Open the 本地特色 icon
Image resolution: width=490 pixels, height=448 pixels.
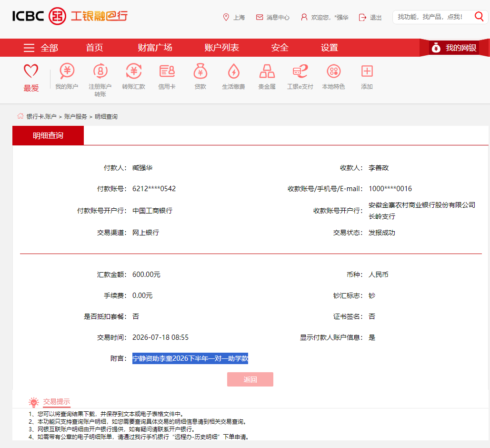click(333, 71)
